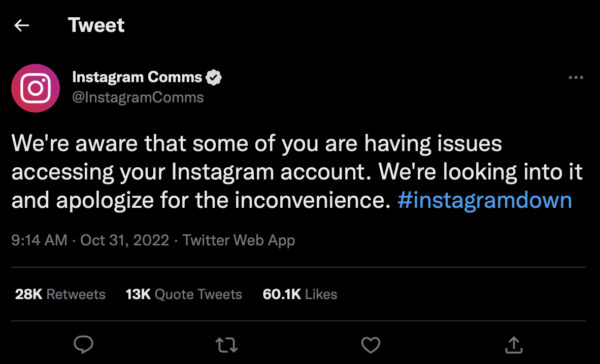Click the Twitter Web App source label
The width and height of the screenshot is (600, 364).
(239, 240)
